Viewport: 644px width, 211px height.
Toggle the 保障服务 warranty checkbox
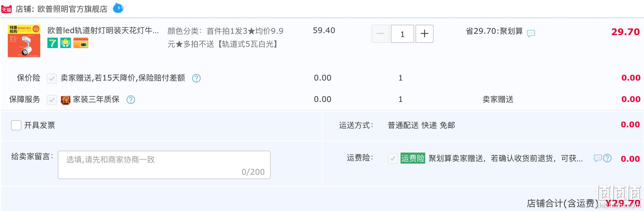coord(52,100)
